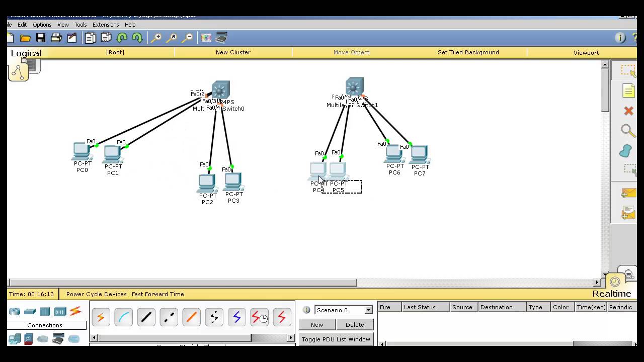Screen dimensions: 644x362
Task: Select the red Serial DTE cable
Action: coord(282,317)
